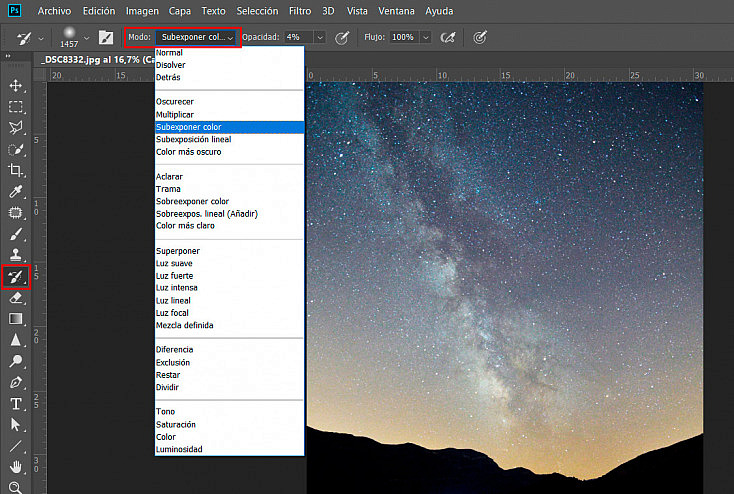Open the Imagen menu
The width and height of the screenshot is (734, 494).
point(142,11)
